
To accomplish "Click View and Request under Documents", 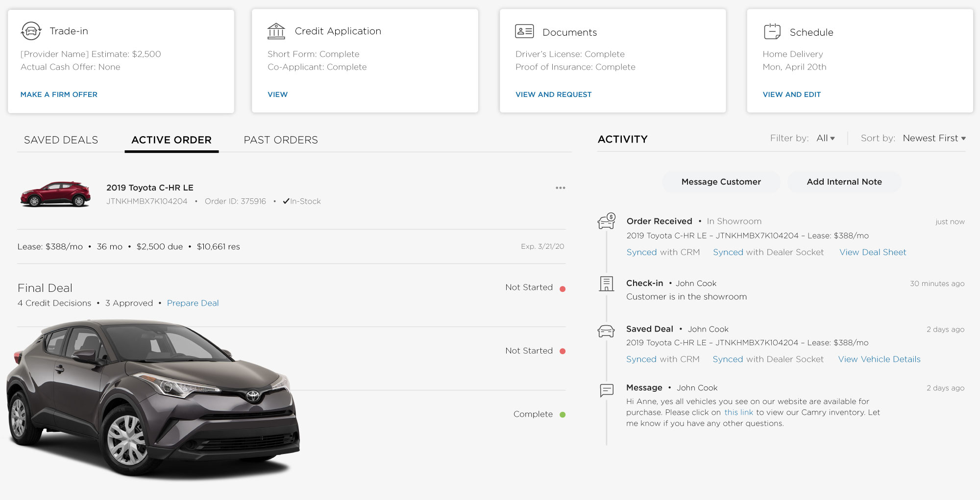I will pos(554,95).
